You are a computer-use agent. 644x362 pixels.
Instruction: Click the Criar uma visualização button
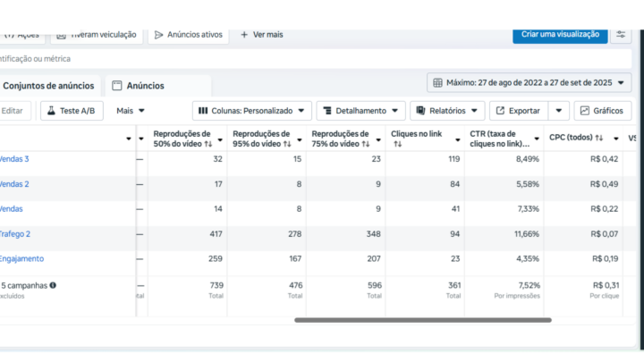561,34
